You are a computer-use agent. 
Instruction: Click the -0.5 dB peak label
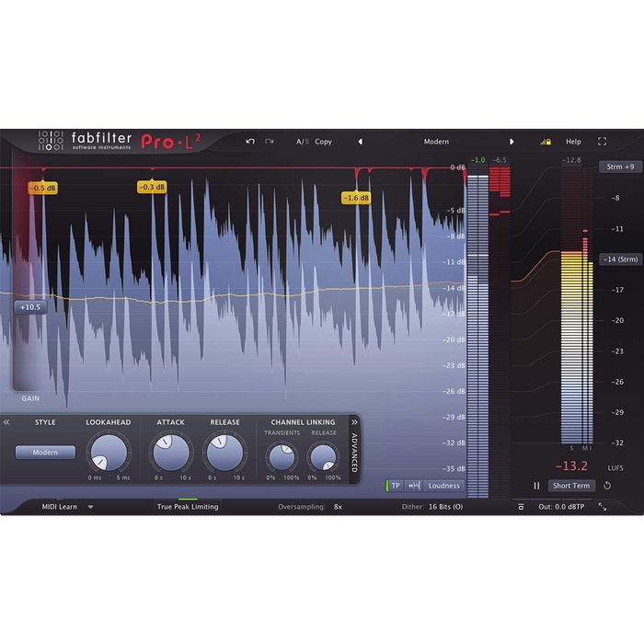point(42,188)
